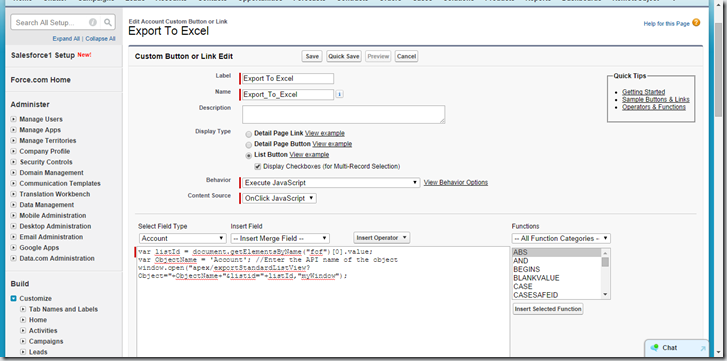727x361 pixels.
Task: Open Communication Templates in sidebar
Action: [60, 184]
